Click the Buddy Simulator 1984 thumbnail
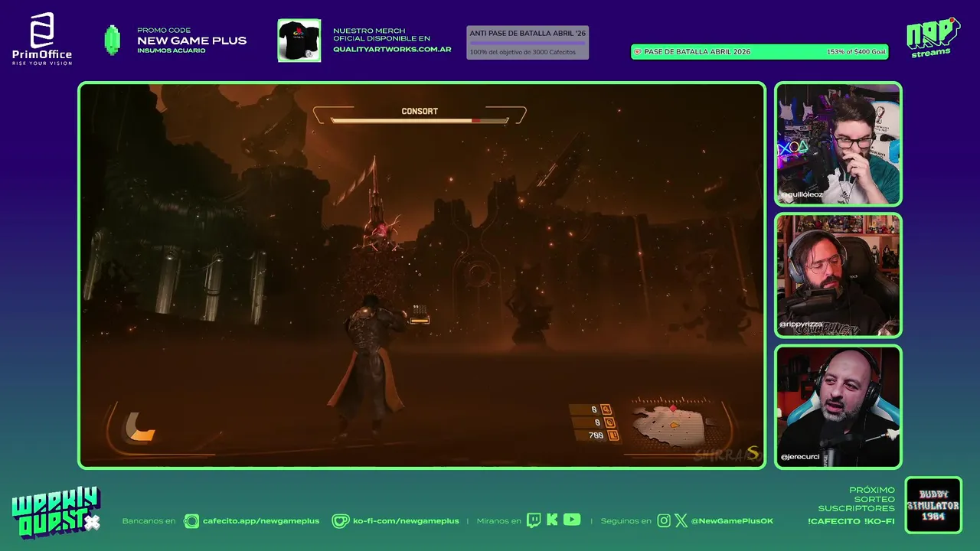The width and height of the screenshot is (980, 551). point(933,505)
